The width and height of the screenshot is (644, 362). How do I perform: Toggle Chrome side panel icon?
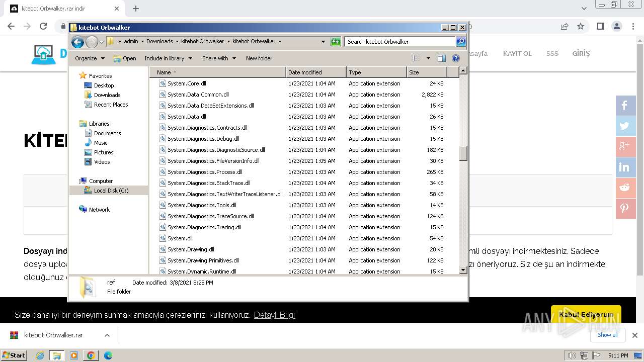[600, 26]
